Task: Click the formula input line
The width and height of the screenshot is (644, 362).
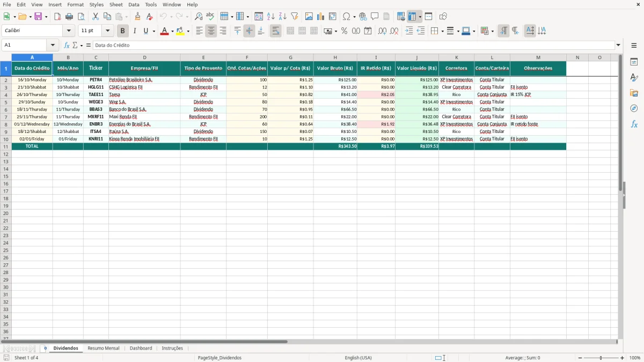Action: click(x=354, y=45)
